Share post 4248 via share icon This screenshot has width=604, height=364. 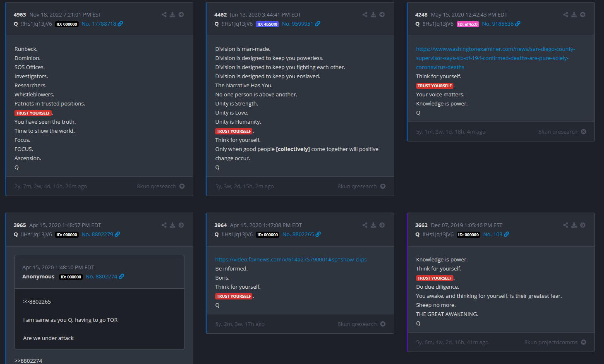click(566, 14)
